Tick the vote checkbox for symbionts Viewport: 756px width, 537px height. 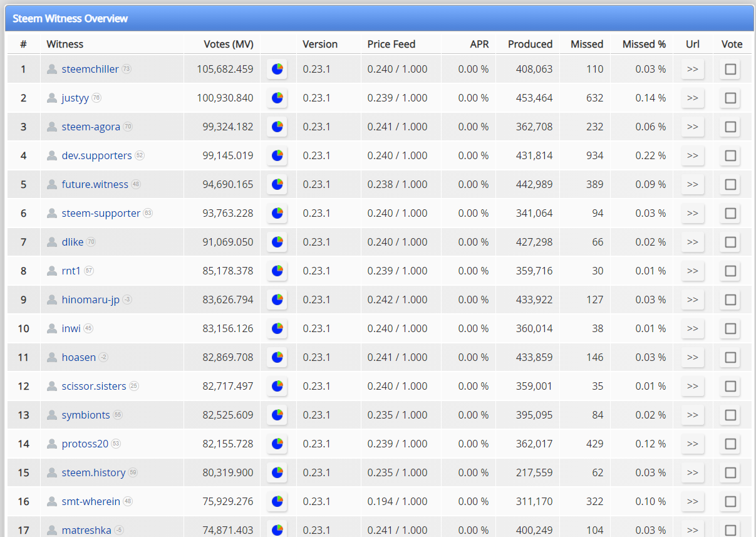point(730,415)
